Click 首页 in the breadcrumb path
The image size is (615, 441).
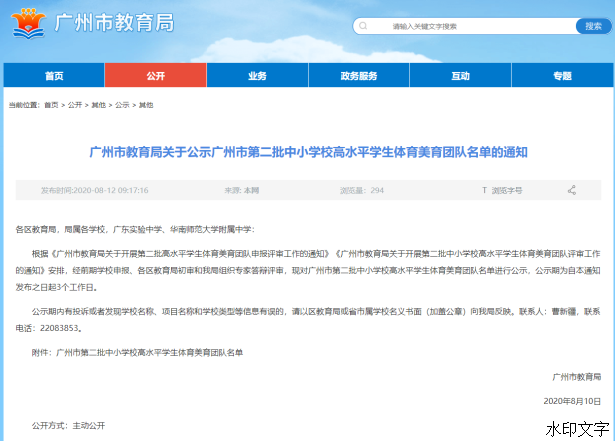[x=51, y=105]
